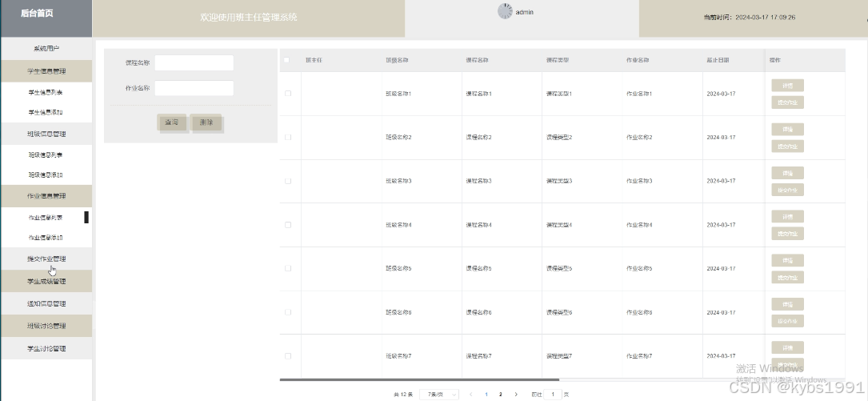Open 学生信息添加 menu item
Image resolution: width=868 pixels, height=401 pixels.
[46, 112]
